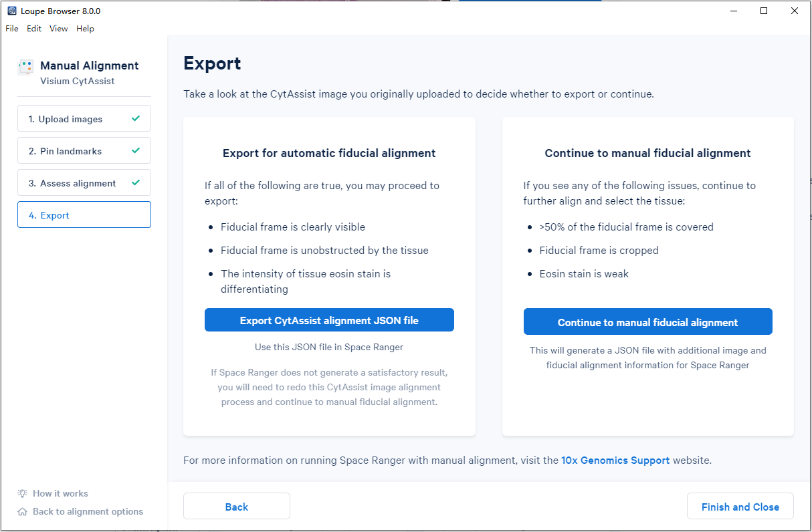The image size is (812, 532).
Task: Open the Help menu
Action: pos(85,29)
